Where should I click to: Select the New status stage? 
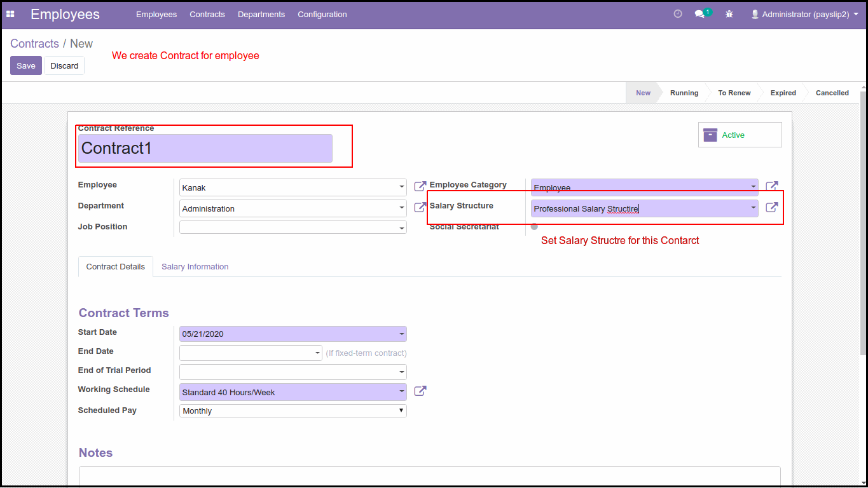click(x=643, y=93)
